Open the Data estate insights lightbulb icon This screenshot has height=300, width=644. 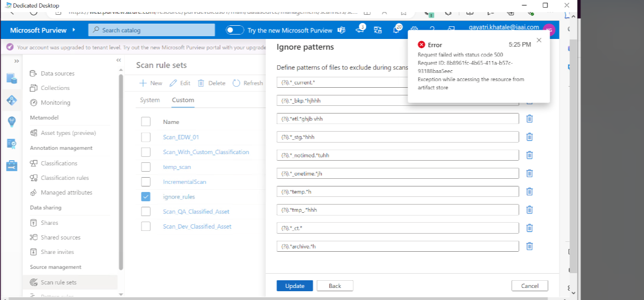tap(12, 121)
